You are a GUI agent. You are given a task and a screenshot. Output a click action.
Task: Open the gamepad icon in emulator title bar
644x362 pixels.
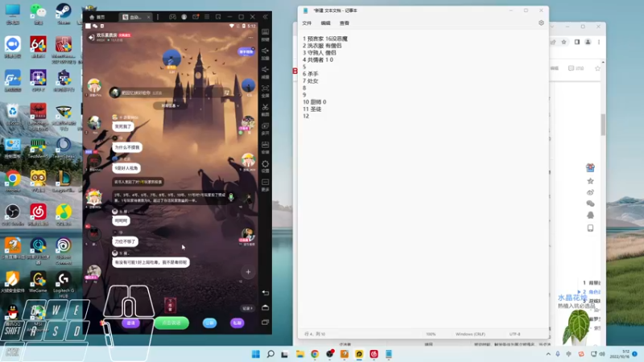(172, 17)
